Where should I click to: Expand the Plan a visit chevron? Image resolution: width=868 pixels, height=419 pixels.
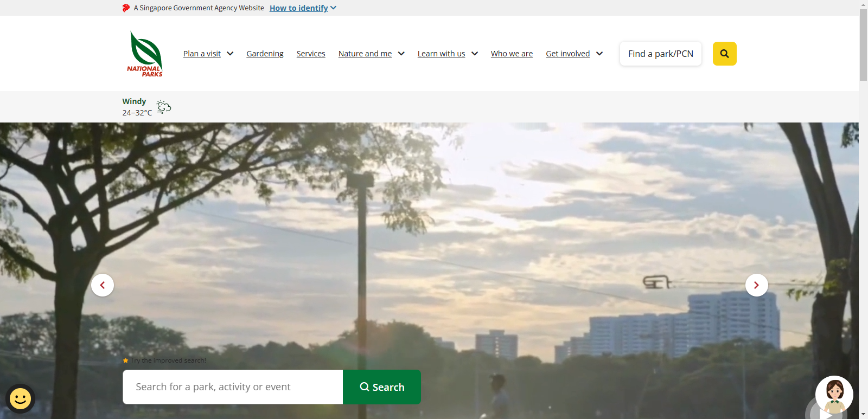(230, 54)
